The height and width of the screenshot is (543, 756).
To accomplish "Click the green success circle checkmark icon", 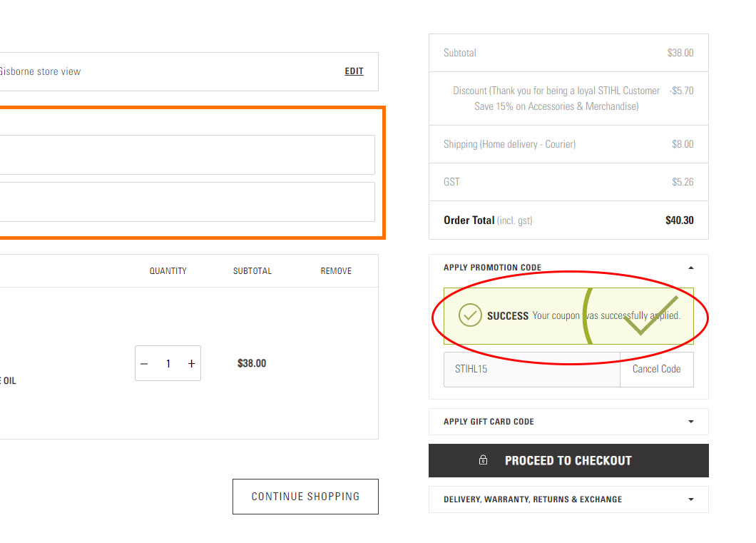I will point(470,315).
